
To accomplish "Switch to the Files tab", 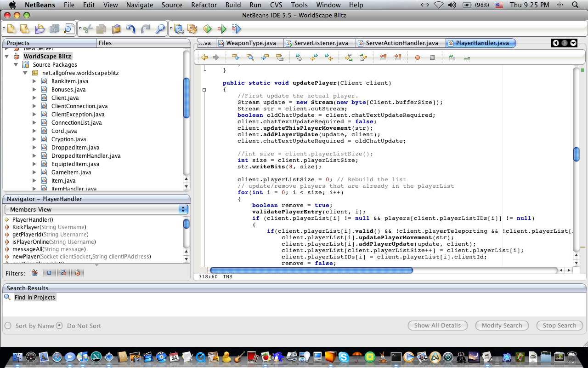I will (x=105, y=43).
